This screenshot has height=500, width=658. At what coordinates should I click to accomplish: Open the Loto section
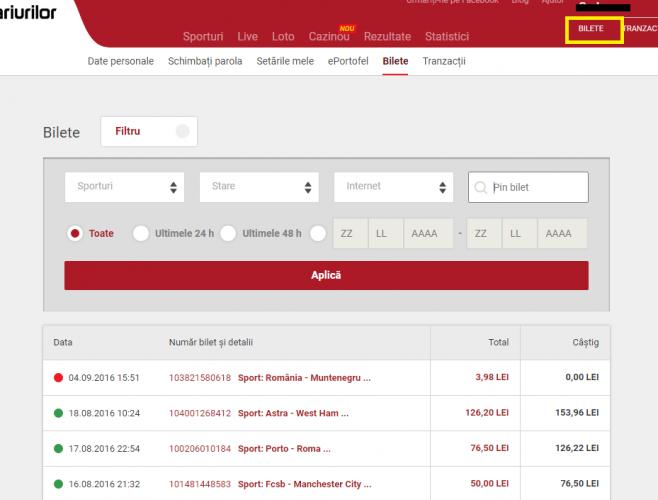[283, 37]
